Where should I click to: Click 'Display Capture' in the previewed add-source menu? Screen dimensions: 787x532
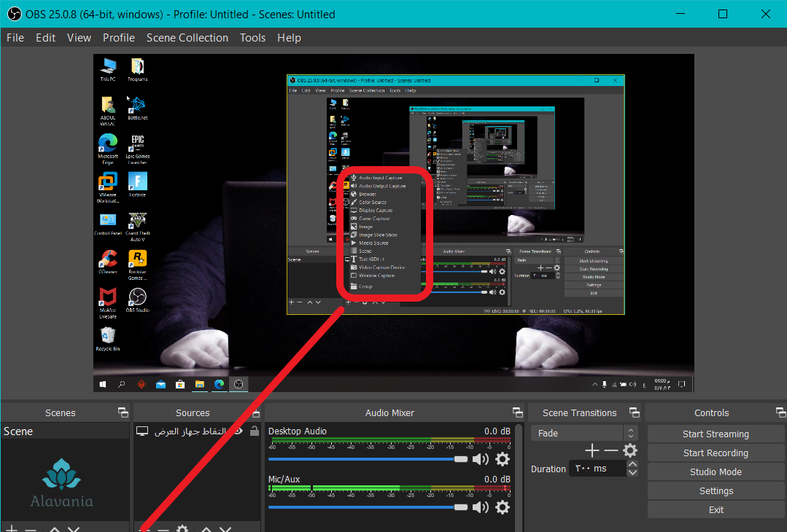tap(376, 211)
